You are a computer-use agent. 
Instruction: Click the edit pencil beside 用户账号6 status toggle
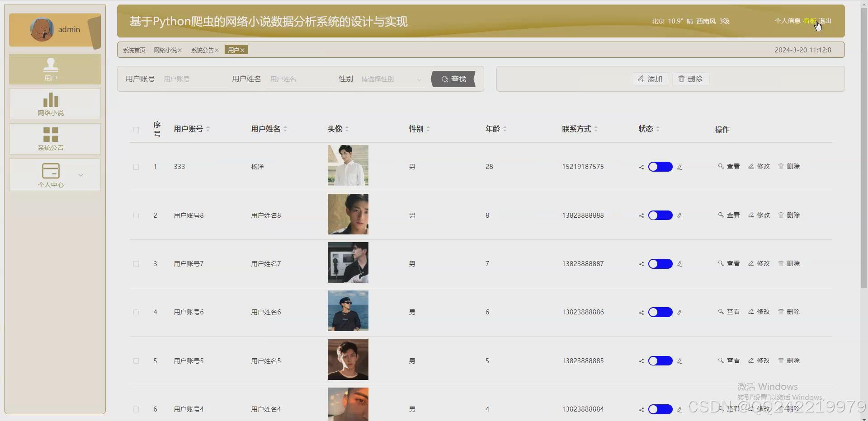[679, 312]
